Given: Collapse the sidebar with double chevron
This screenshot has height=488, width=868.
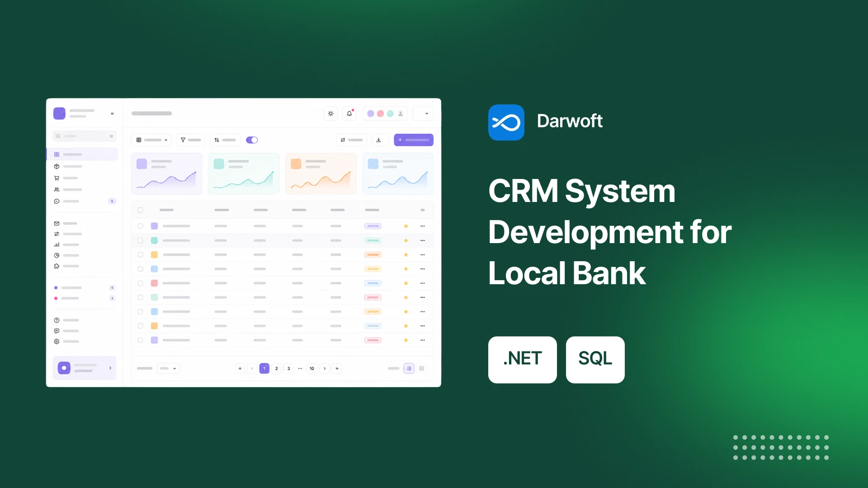Looking at the screenshot, I should click(112, 114).
